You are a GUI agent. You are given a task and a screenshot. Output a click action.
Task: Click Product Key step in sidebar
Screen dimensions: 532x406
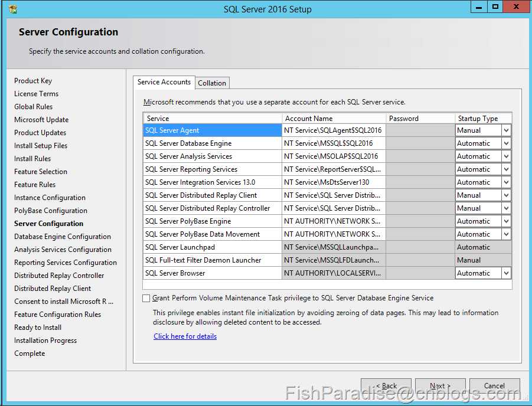(x=33, y=81)
